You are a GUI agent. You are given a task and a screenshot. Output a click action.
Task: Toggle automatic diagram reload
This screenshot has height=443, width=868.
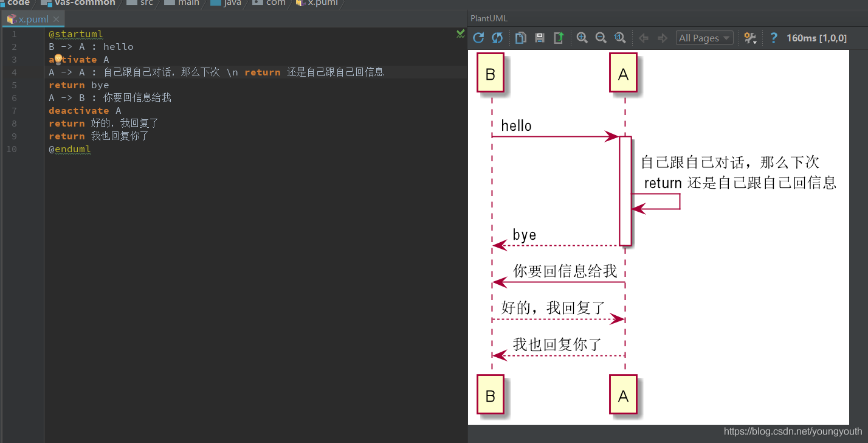click(497, 38)
